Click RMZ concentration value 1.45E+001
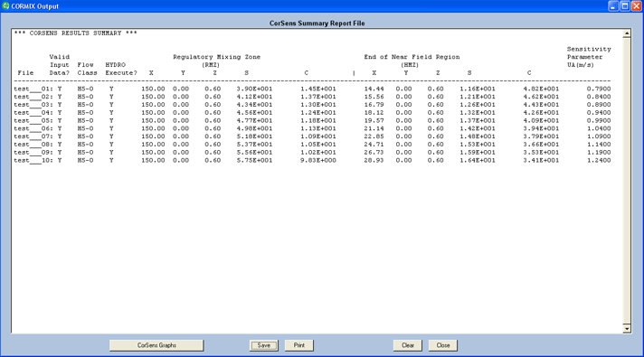 click(x=317, y=89)
